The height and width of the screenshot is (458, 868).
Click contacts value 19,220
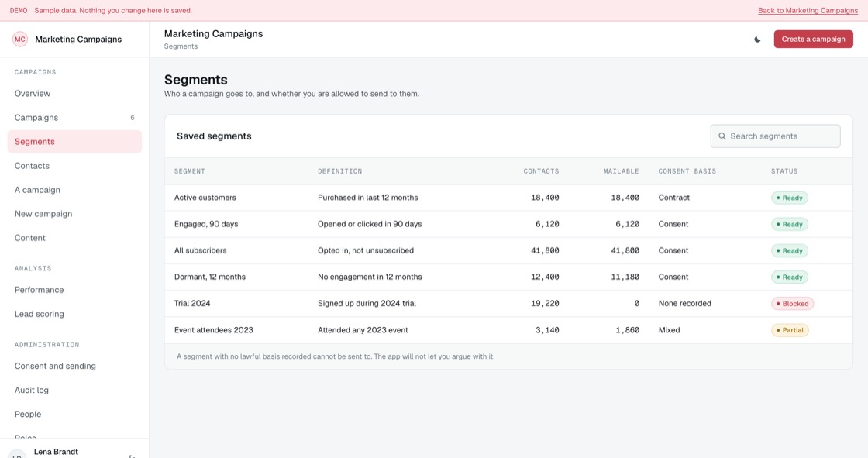click(x=545, y=304)
